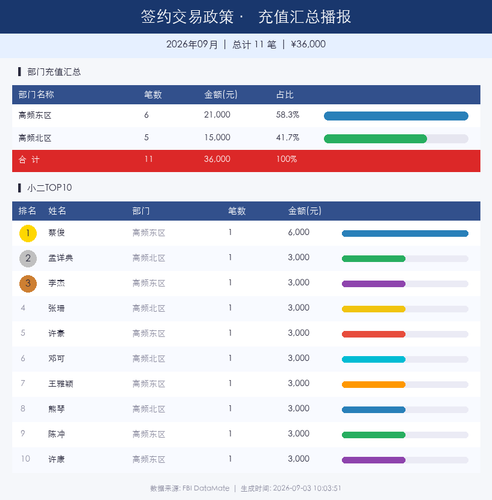Click the rank 1 blue amount bar

point(405,233)
